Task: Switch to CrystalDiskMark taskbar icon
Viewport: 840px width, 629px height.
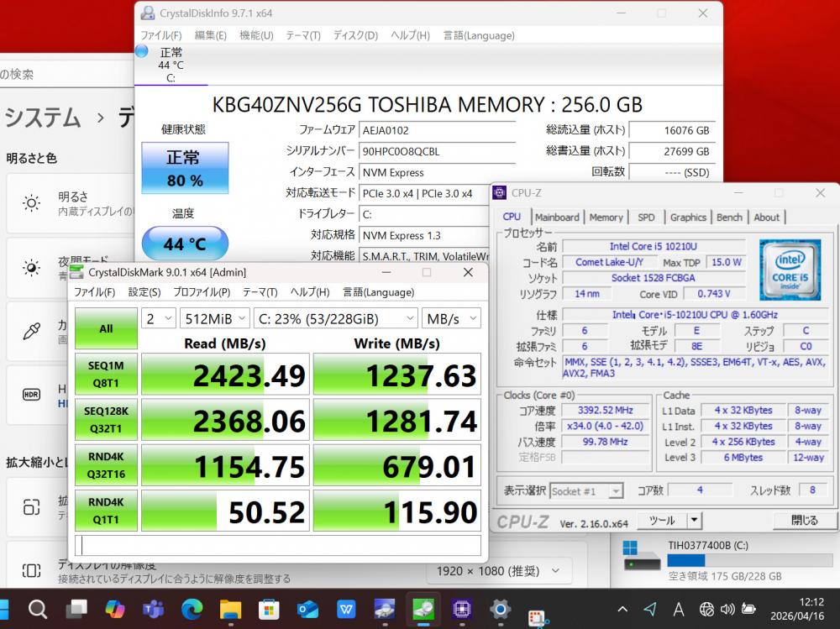Action: click(x=423, y=609)
